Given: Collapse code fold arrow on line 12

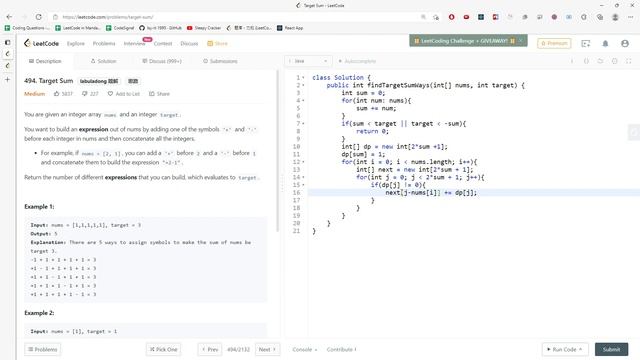Looking at the screenshot, I should 303,162.
